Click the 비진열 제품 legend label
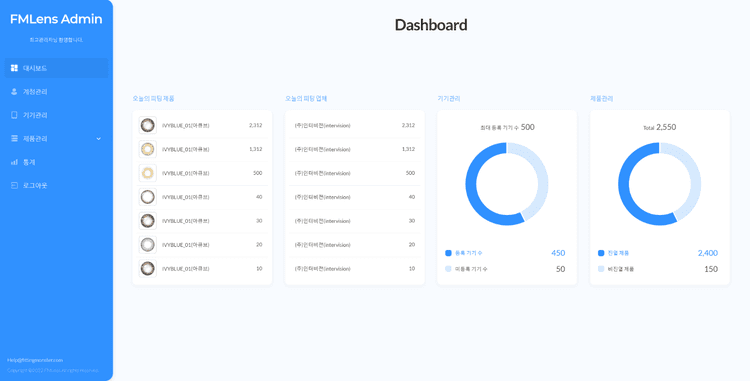This screenshot has width=750, height=381. 620,269
